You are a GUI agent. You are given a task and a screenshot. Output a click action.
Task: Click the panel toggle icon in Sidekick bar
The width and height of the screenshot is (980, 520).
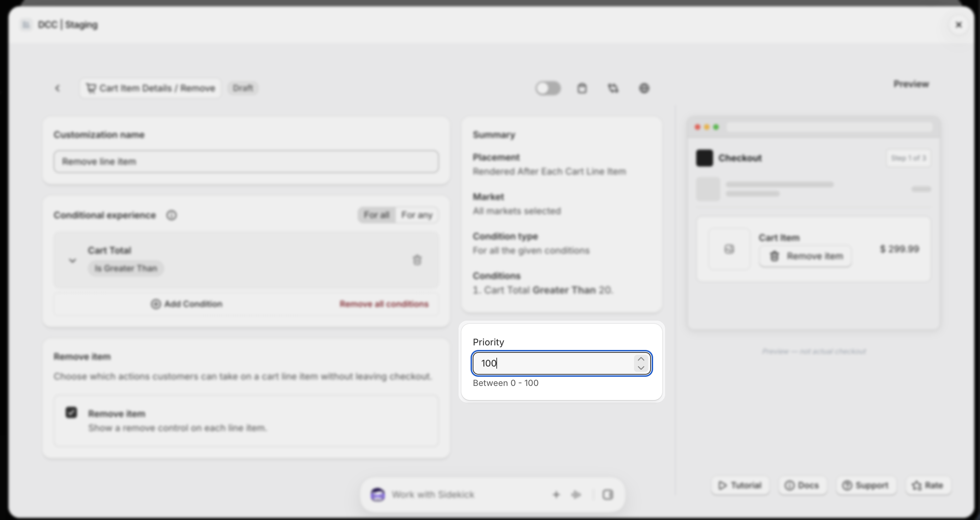(608, 495)
